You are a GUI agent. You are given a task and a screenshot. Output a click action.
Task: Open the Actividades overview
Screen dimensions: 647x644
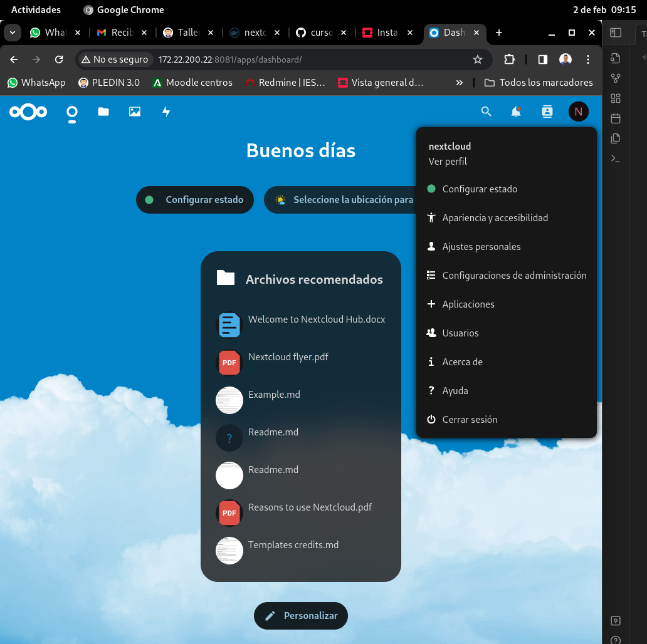[36, 10]
